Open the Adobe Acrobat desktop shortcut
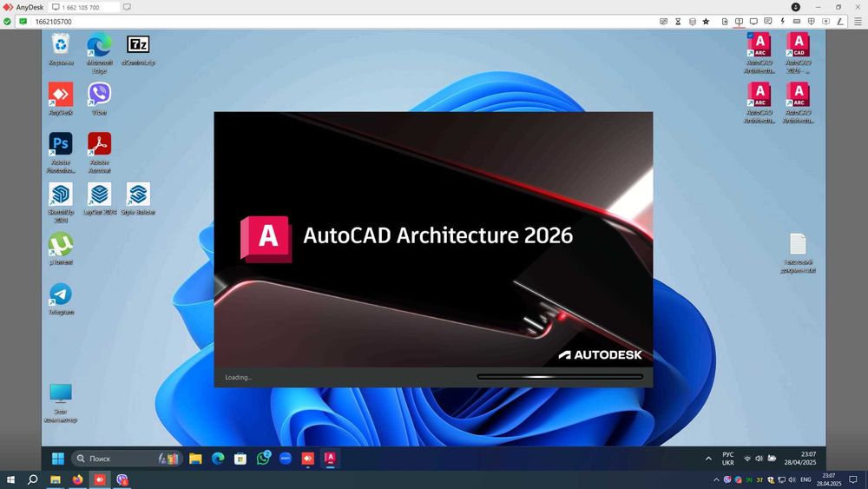Viewport: 868px width, 489px height. pyautogui.click(x=99, y=153)
